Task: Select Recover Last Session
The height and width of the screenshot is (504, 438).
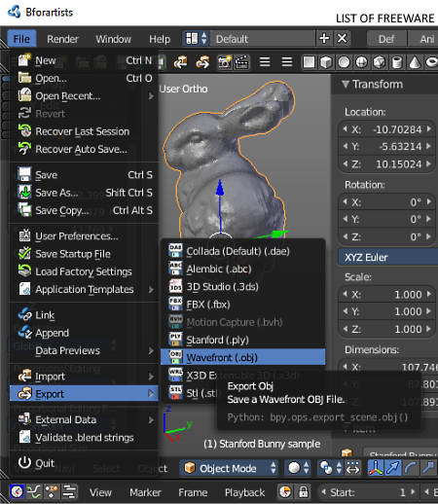Action: [x=85, y=131]
